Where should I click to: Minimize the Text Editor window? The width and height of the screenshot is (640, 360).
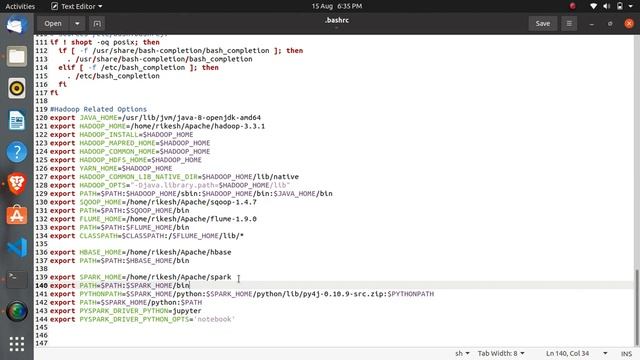(x=591, y=24)
